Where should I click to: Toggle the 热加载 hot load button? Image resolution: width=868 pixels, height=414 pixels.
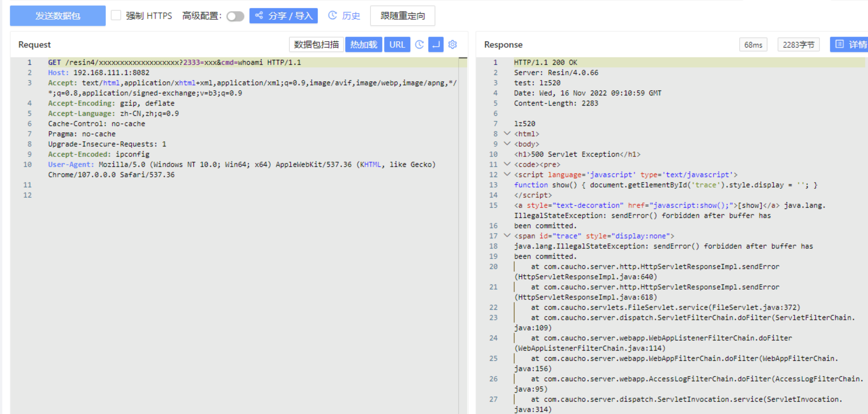[364, 45]
